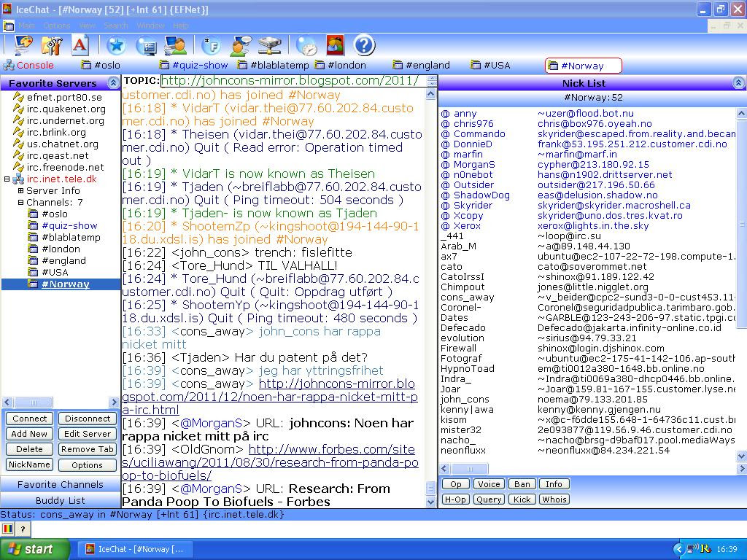
Task: Expand the Server Info node
Action: (20, 191)
